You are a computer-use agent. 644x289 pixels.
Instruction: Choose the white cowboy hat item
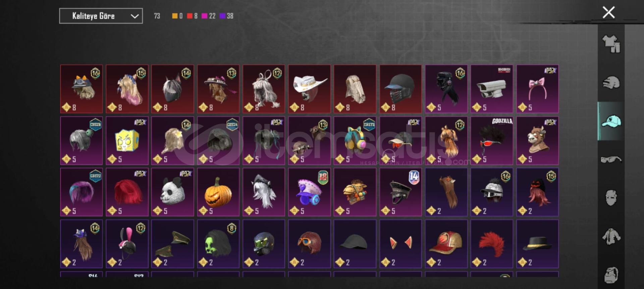[x=309, y=89]
